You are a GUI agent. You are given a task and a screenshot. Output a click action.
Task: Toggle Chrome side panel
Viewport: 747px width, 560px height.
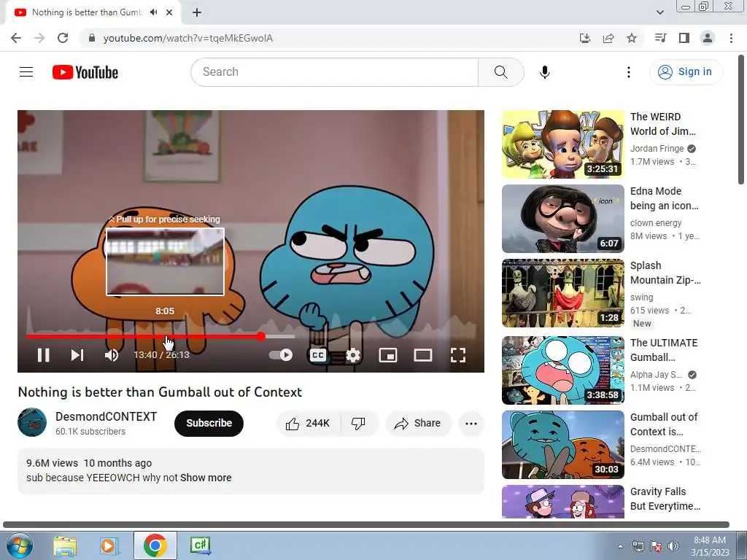[x=684, y=38]
